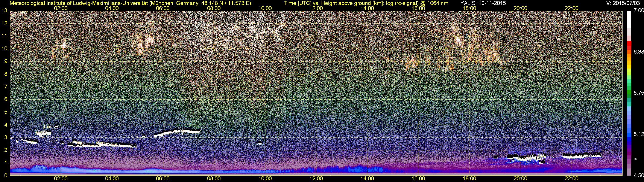
Task: Click the '10.' height axis label
Action: coord(5,49)
